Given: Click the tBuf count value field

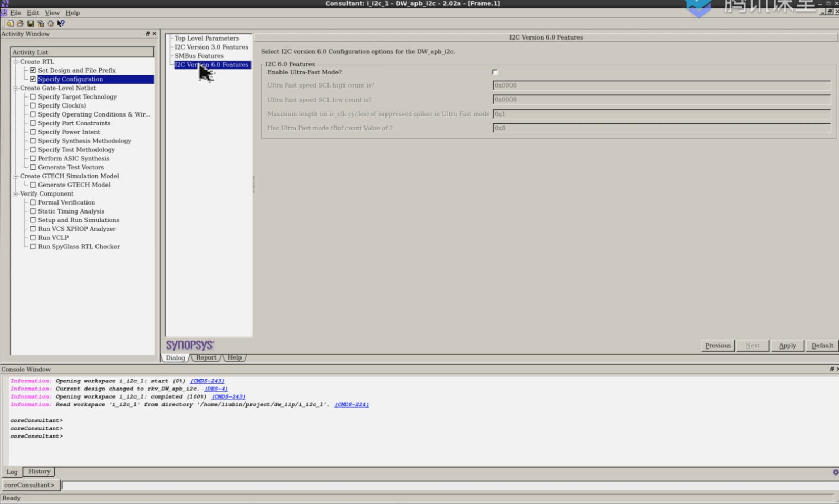Looking at the screenshot, I should (661, 128).
